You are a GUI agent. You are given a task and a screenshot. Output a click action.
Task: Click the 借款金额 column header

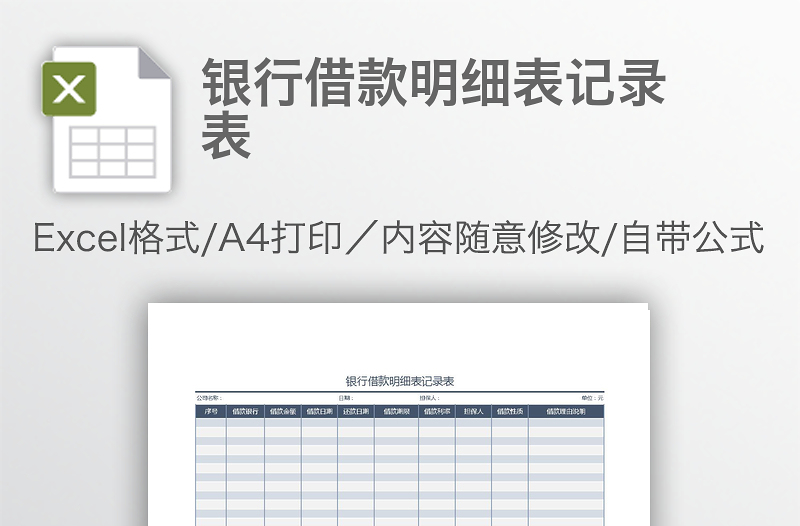(283, 411)
